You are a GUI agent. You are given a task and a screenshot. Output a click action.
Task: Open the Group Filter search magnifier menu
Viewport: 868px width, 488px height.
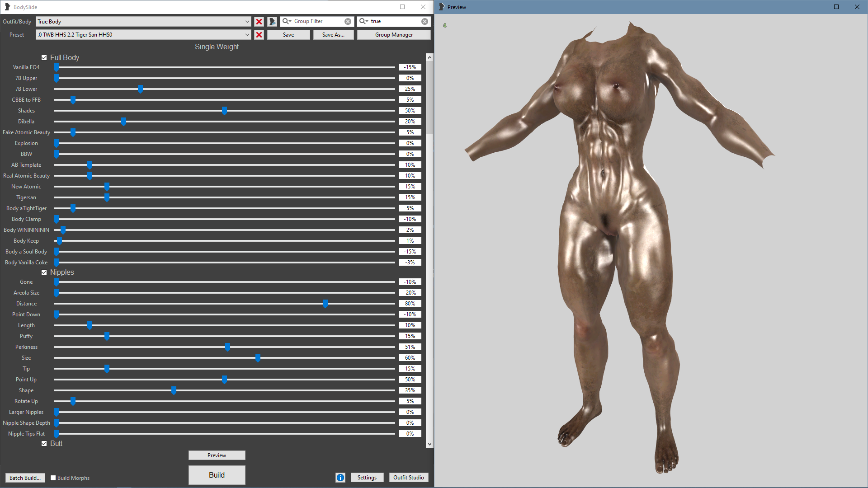pos(287,21)
